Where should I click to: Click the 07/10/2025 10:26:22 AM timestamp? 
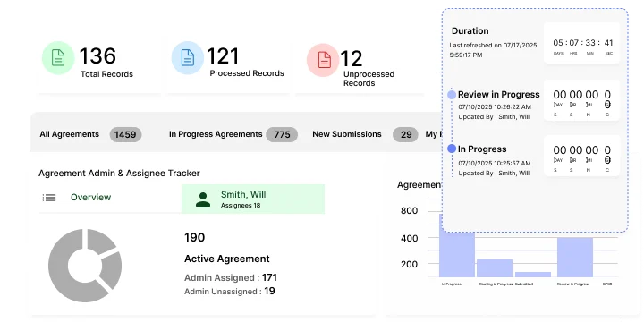tap(495, 106)
